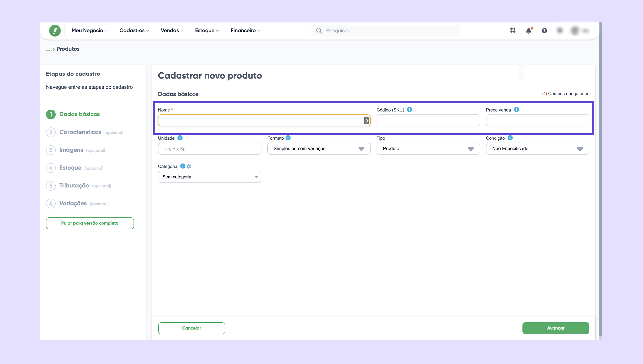Open the Tipo dropdown showing Produto

428,148
